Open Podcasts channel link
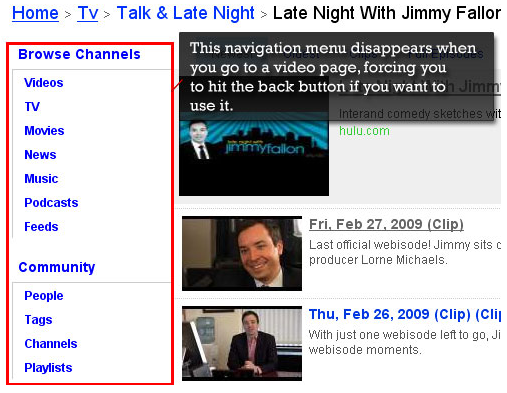The width and height of the screenshot is (507, 393). (x=51, y=203)
